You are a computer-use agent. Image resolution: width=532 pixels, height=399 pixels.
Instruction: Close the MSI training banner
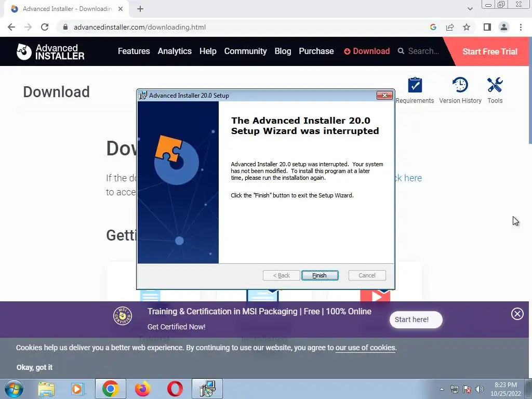pos(517,314)
